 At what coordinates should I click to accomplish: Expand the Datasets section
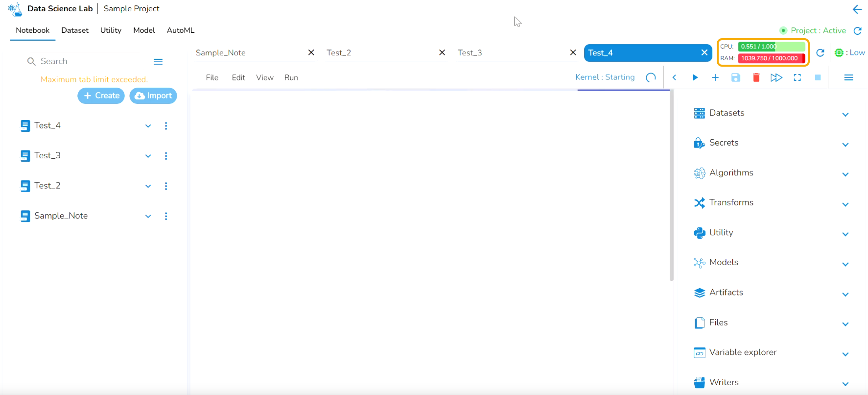click(x=845, y=115)
